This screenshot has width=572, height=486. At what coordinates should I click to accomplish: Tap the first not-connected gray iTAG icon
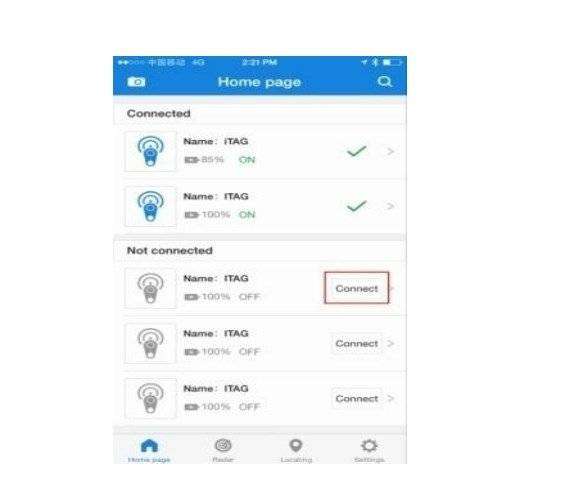150,288
